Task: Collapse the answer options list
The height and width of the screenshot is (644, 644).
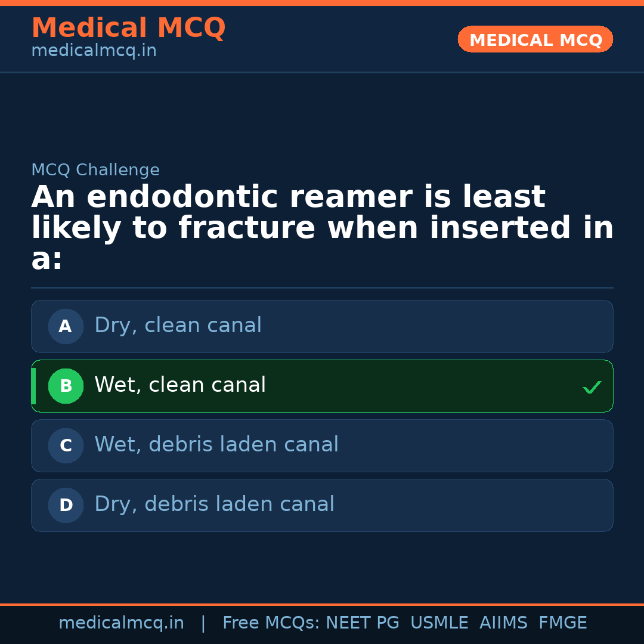Action: point(322,416)
